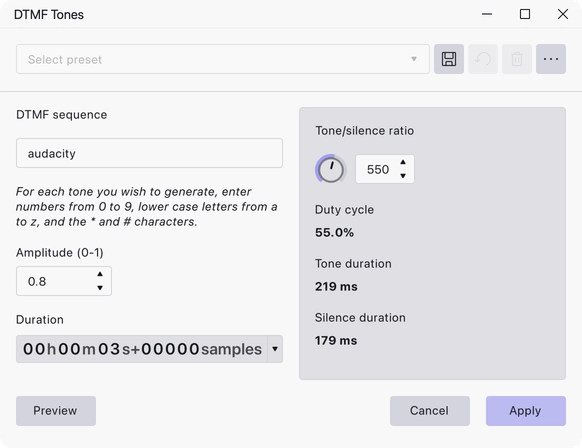Click the Cancel button
Viewport: 582px width, 448px height.
(430, 411)
